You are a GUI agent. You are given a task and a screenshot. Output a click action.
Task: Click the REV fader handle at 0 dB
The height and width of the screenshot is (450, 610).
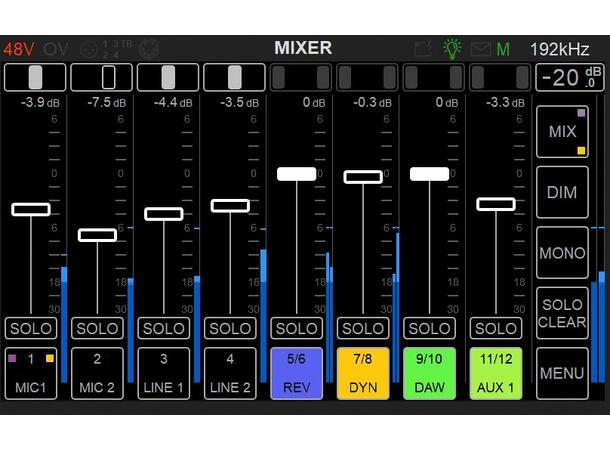296,174
